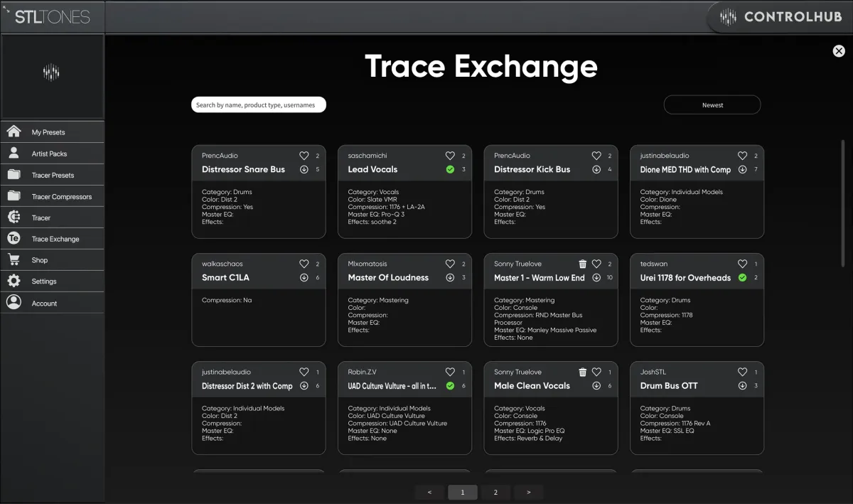Viewport: 853px width, 504px height.
Task: Switch to the Tracer page
Action: pos(53,218)
